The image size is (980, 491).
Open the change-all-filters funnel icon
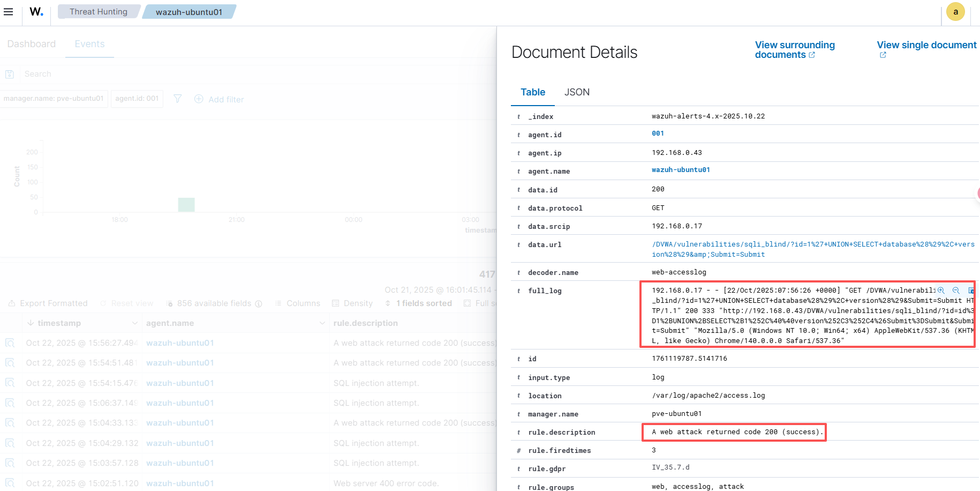(178, 99)
